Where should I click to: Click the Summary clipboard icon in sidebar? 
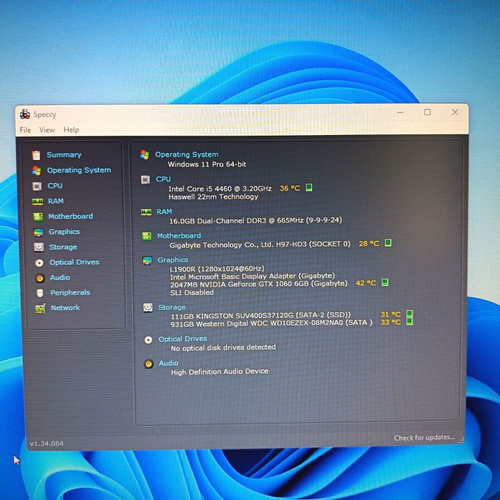36,155
